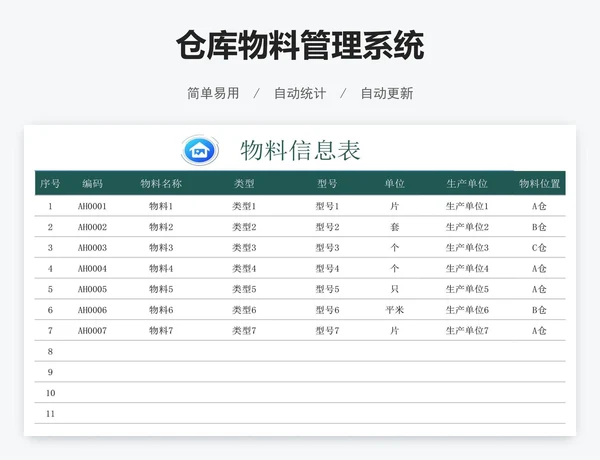Select the 型号 column header
This screenshot has height=460, width=600.
click(x=327, y=184)
